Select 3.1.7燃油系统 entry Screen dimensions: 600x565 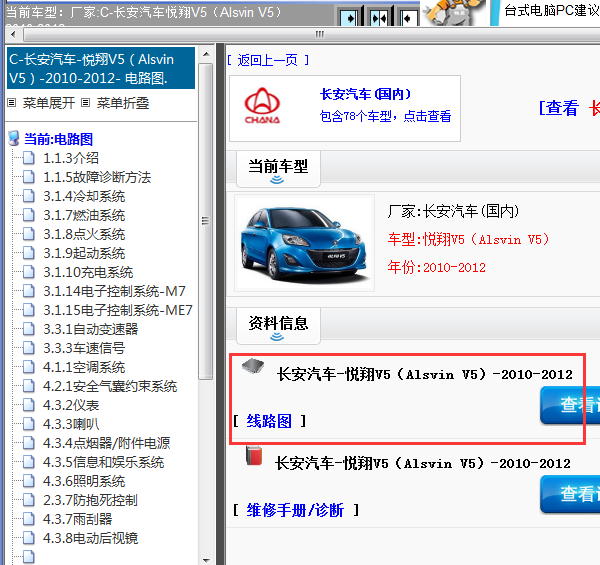pos(84,215)
